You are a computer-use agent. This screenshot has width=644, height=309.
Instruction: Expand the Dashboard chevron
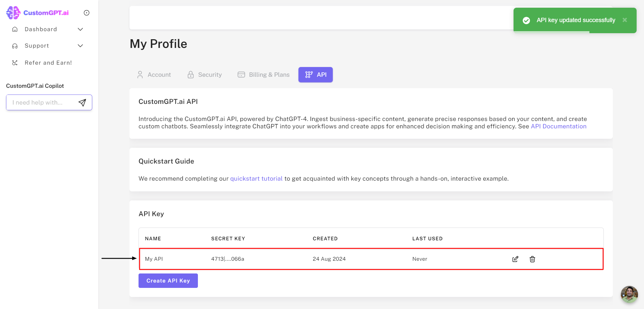[x=80, y=29]
